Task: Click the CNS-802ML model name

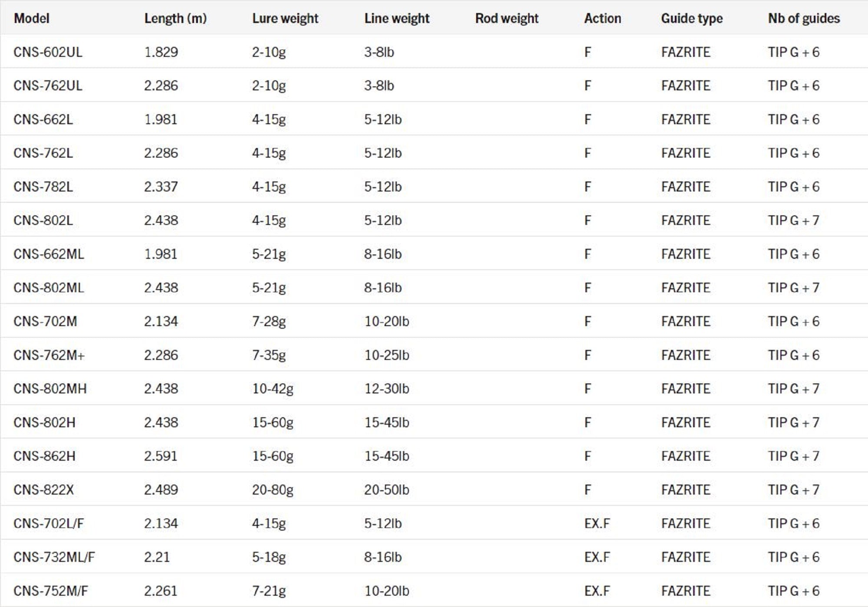Action: (49, 287)
